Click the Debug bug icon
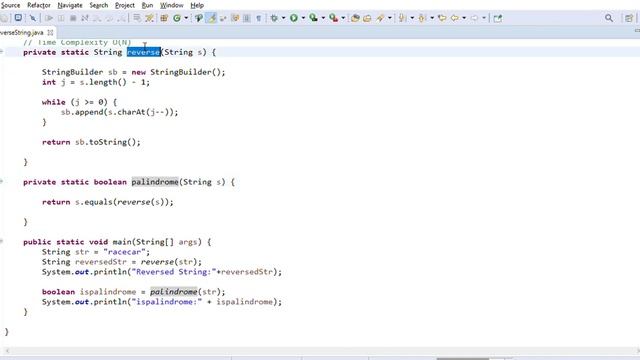The height and width of the screenshot is (360, 640). point(274,18)
